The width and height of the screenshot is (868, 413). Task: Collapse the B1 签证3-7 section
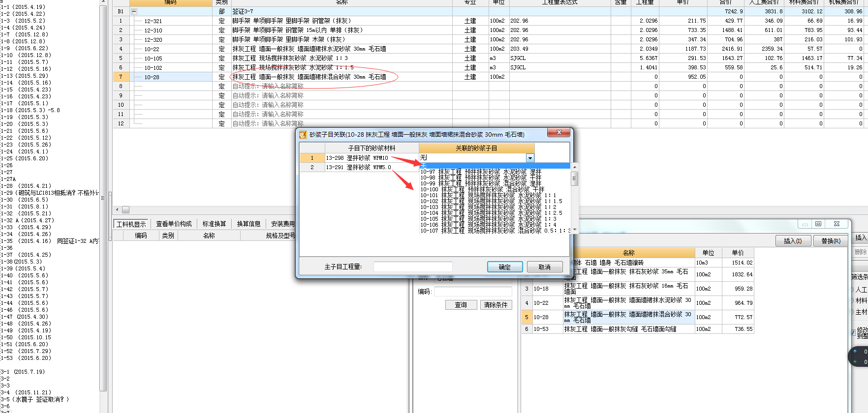click(x=134, y=11)
